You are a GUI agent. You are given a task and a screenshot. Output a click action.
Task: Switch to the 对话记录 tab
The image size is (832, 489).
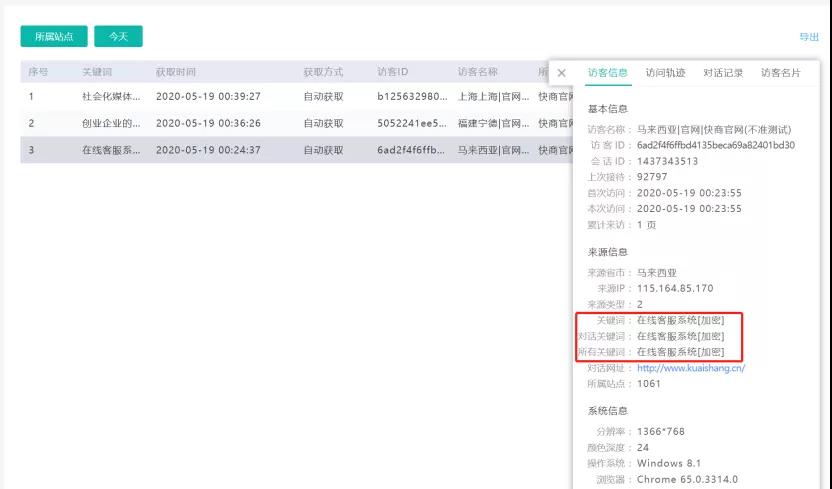click(x=723, y=73)
